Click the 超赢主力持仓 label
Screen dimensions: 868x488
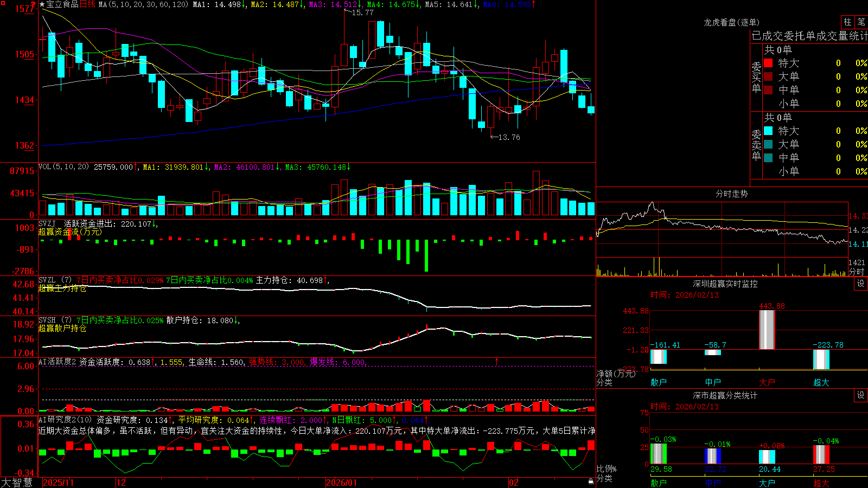point(62,288)
